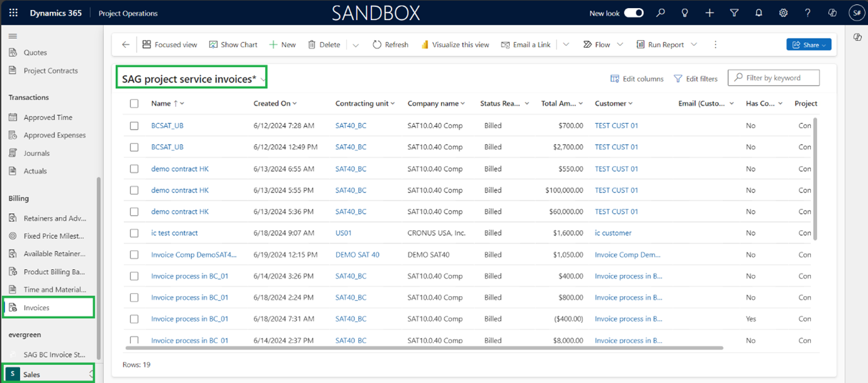Click the grid's vertical scrollbar
This screenshot has height=383, width=868.
[x=815, y=178]
